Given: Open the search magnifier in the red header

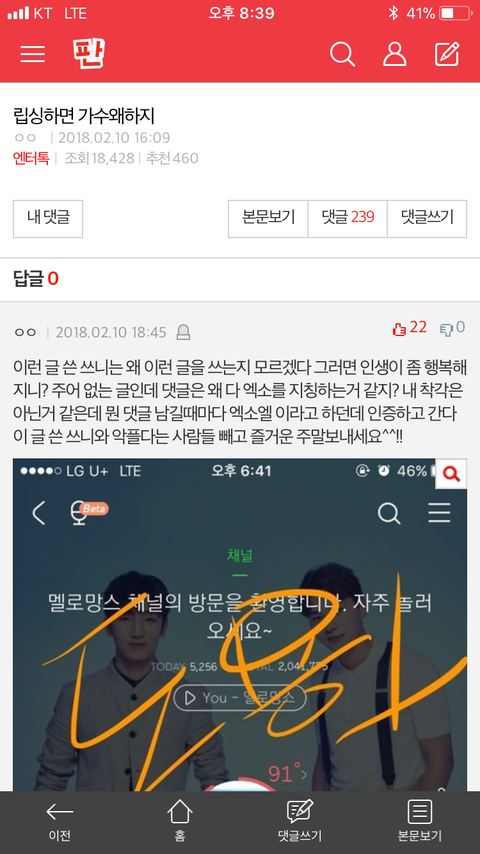Looking at the screenshot, I should (x=342, y=54).
